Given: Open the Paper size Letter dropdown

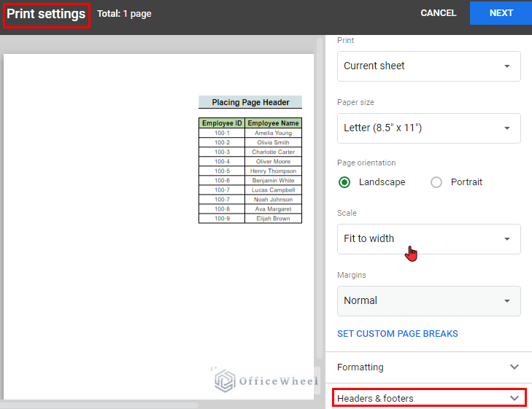Looking at the screenshot, I should [x=428, y=128].
